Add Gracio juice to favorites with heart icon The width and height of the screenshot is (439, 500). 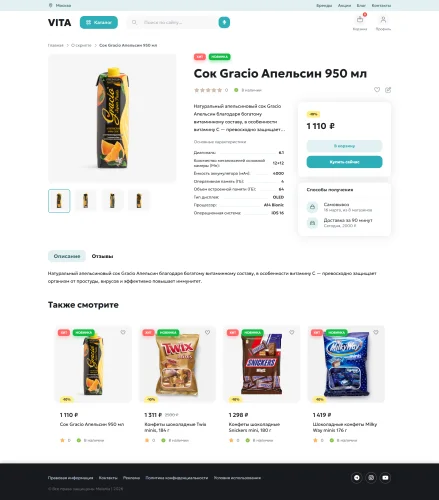pos(377,90)
